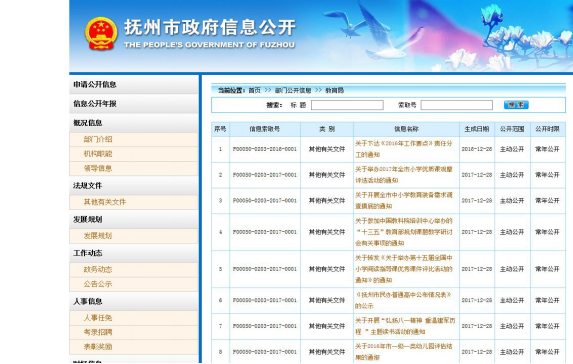Open row 2 notice about 2017年全市小学
573x364 pixels.
pos(404,175)
